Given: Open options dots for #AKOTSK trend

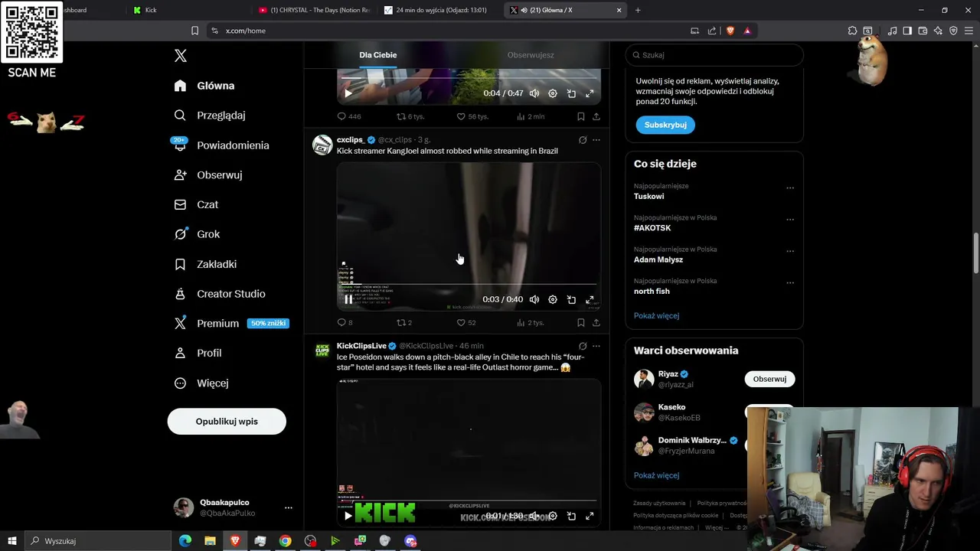Looking at the screenshot, I should point(790,220).
